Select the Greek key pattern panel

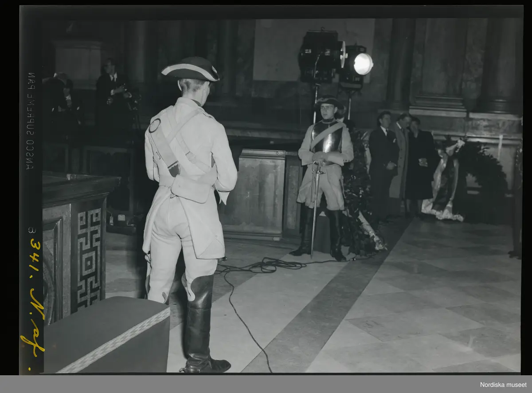[x=89, y=257]
